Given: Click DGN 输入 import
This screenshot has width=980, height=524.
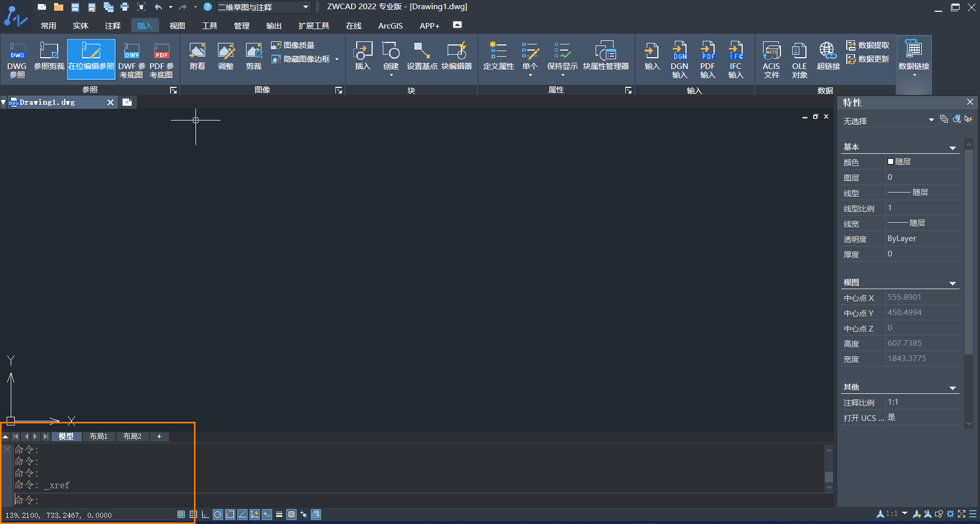Looking at the screenshot, I should 679,60.
